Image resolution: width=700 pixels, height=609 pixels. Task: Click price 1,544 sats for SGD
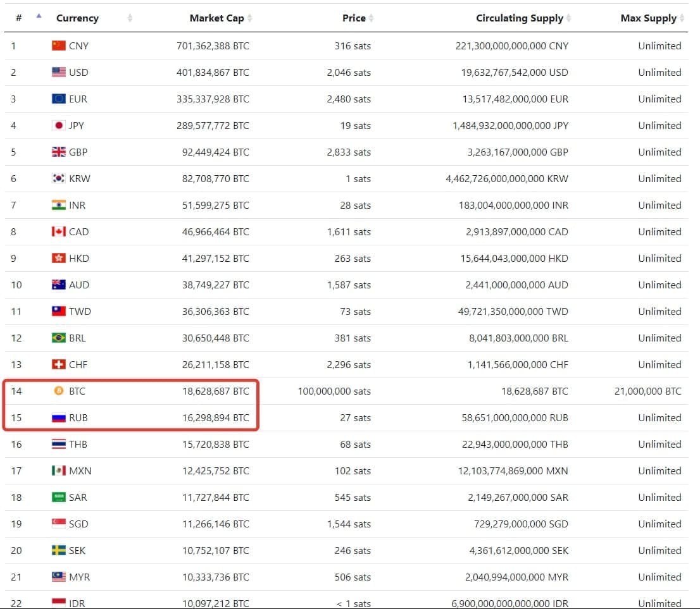pyautogui.click(x=349, y=524)
